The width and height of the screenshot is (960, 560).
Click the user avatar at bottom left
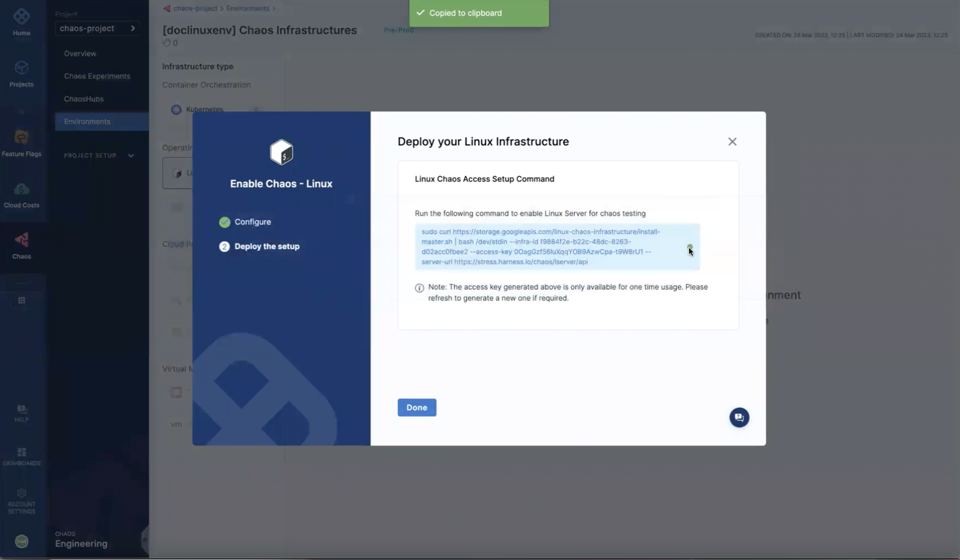(x=21, y=541)
